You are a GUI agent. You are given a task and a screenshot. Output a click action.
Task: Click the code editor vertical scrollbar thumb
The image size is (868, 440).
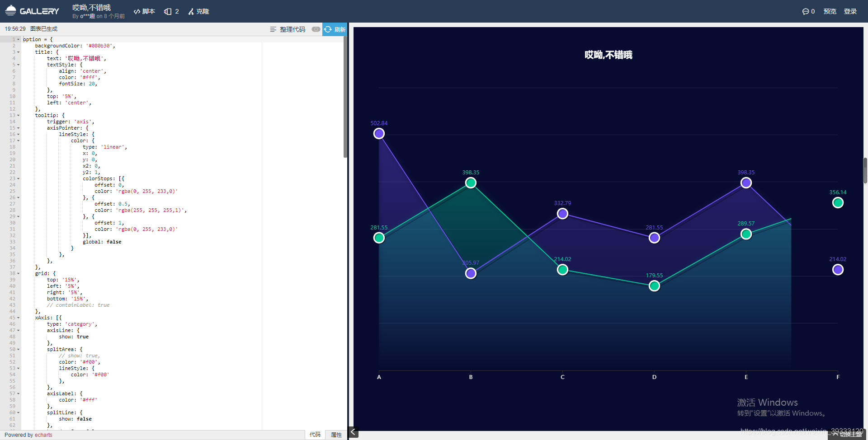[345, 97]
